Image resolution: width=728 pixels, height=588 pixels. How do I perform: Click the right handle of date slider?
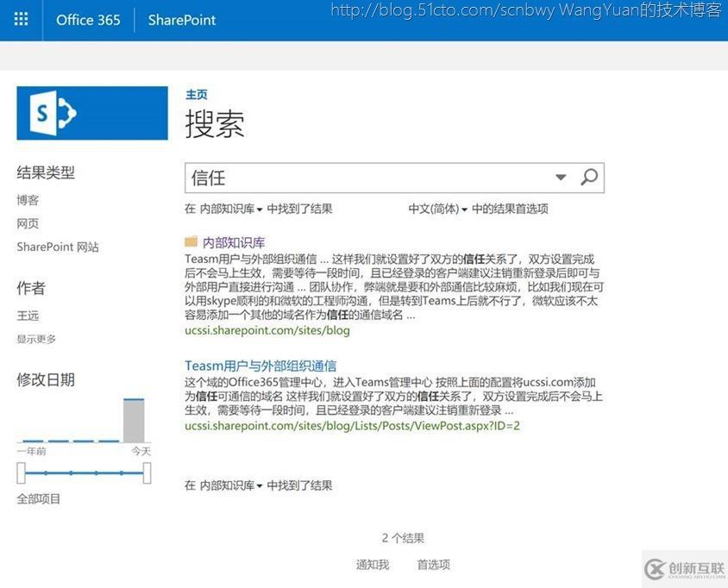click(x=147, y=473)
